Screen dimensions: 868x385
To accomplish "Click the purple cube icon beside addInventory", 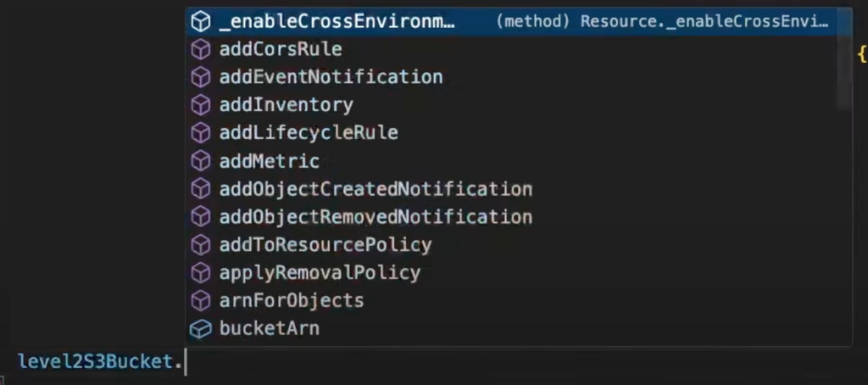I will tap(200, 105).
